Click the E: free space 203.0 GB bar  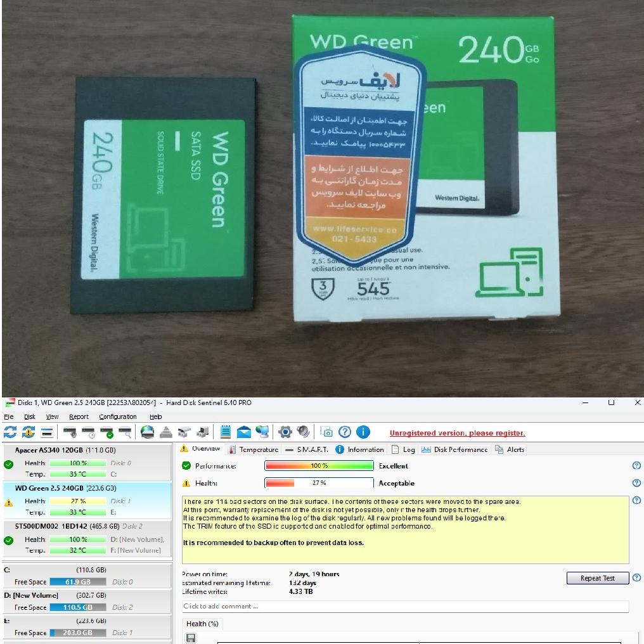pyautogui.click(x=77, y=633)
